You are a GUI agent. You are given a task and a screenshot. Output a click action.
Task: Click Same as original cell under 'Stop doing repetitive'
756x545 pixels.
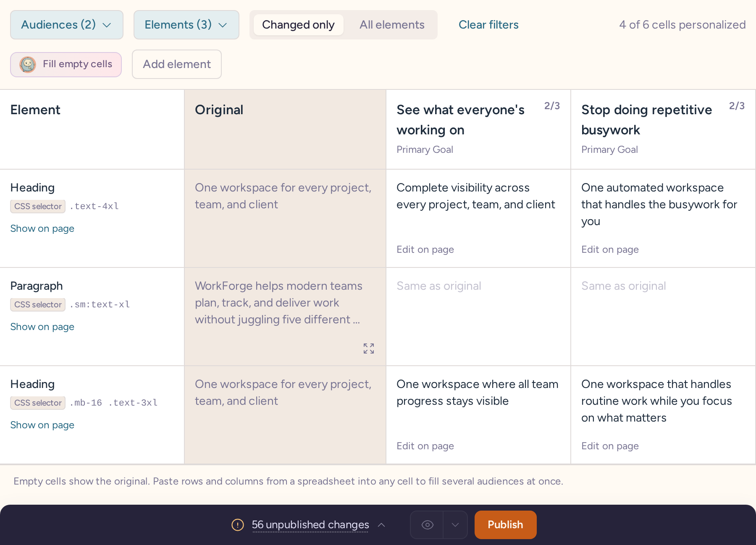663,317
